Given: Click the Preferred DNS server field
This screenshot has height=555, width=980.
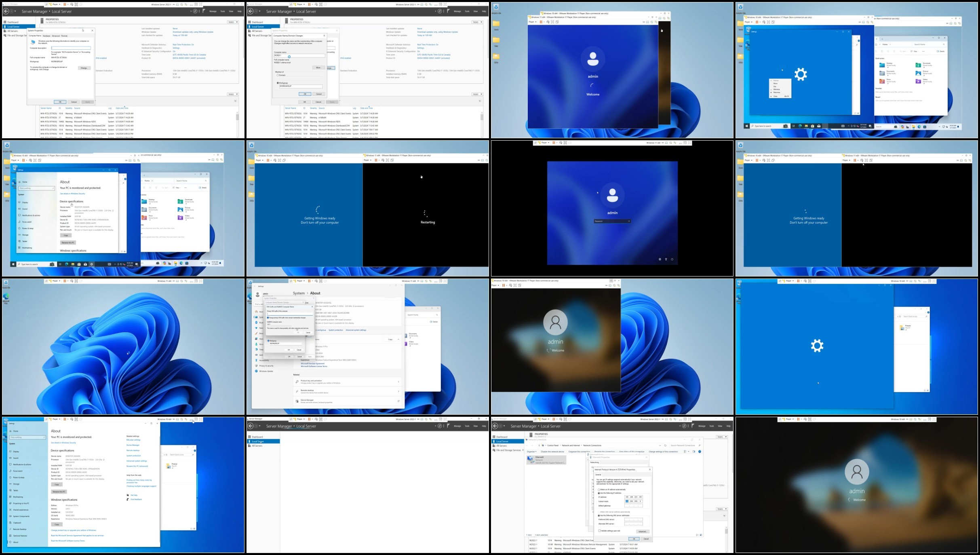Looking at the screenshot, I should pyautogui.click(x=634, y=519).
